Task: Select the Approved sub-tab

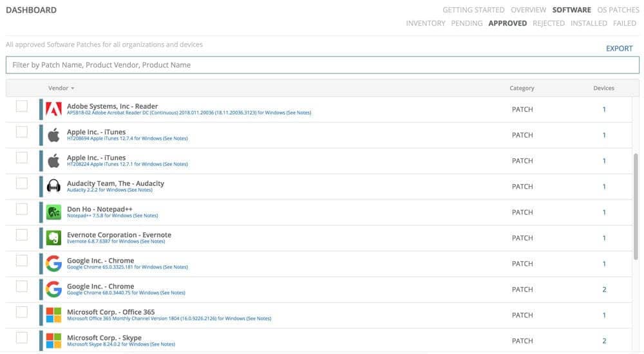Action: pyautogui.click(x=507, y=23)
